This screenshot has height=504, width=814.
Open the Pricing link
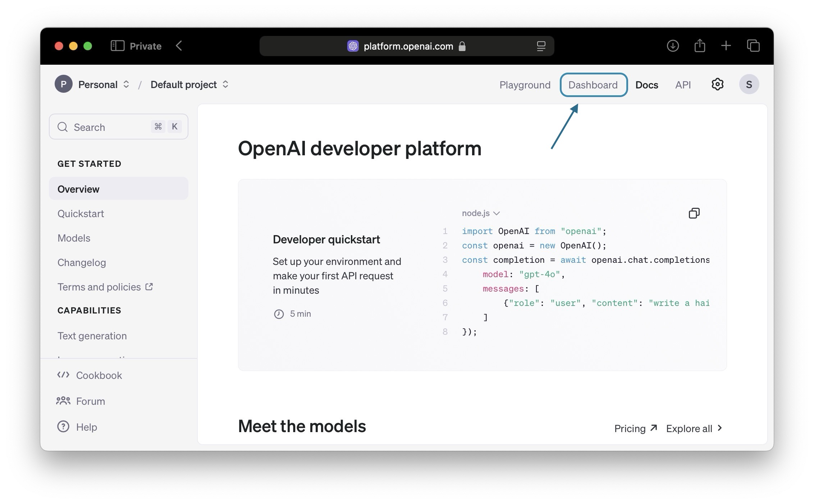point(636,428)
